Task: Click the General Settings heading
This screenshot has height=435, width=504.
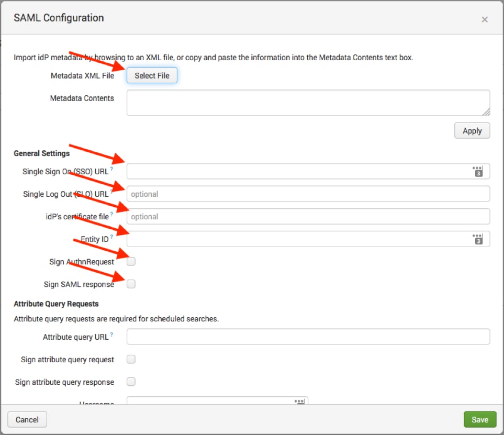Action: [41, 153]
